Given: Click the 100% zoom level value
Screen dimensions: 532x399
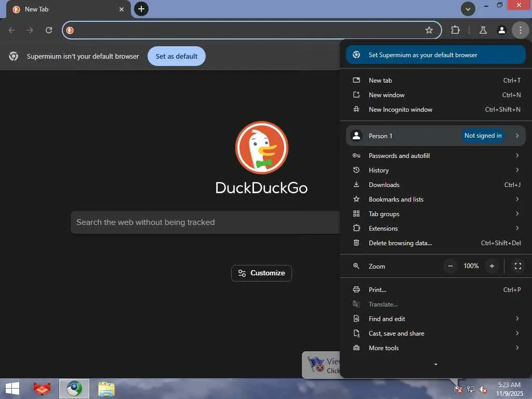Looking at the screenshot, I should (471, 267).
